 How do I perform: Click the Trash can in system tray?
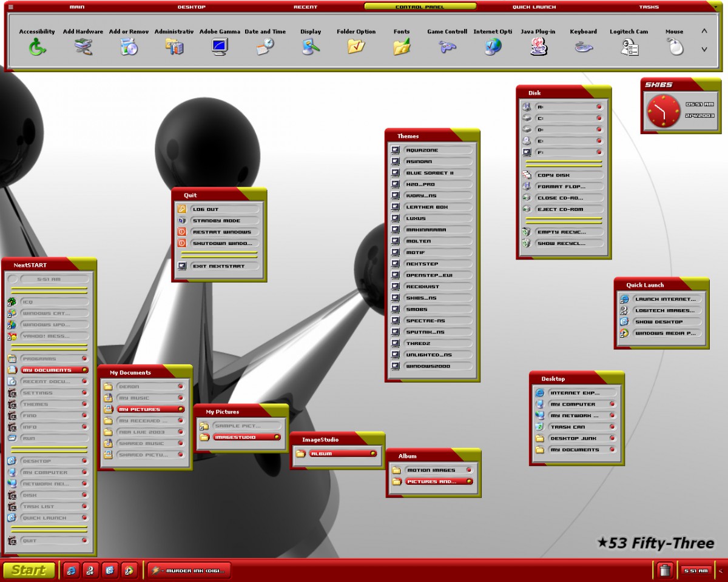(665, 570)
